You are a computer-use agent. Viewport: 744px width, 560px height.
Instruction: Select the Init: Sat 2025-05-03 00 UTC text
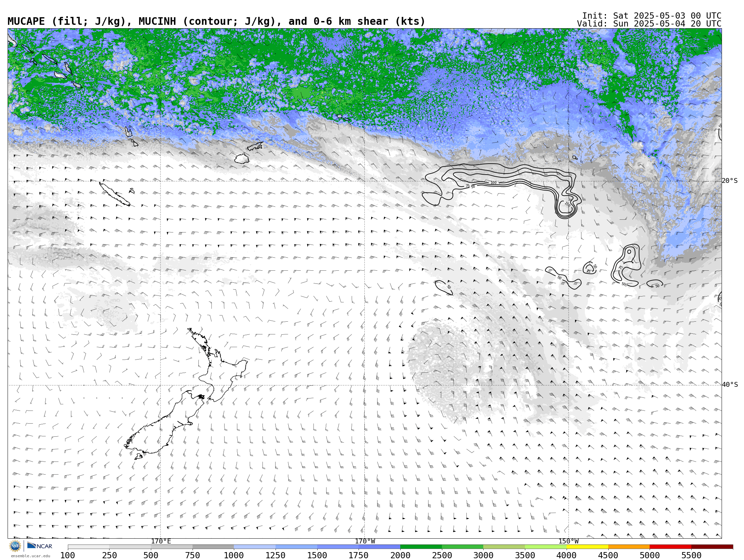click(652, 16)
